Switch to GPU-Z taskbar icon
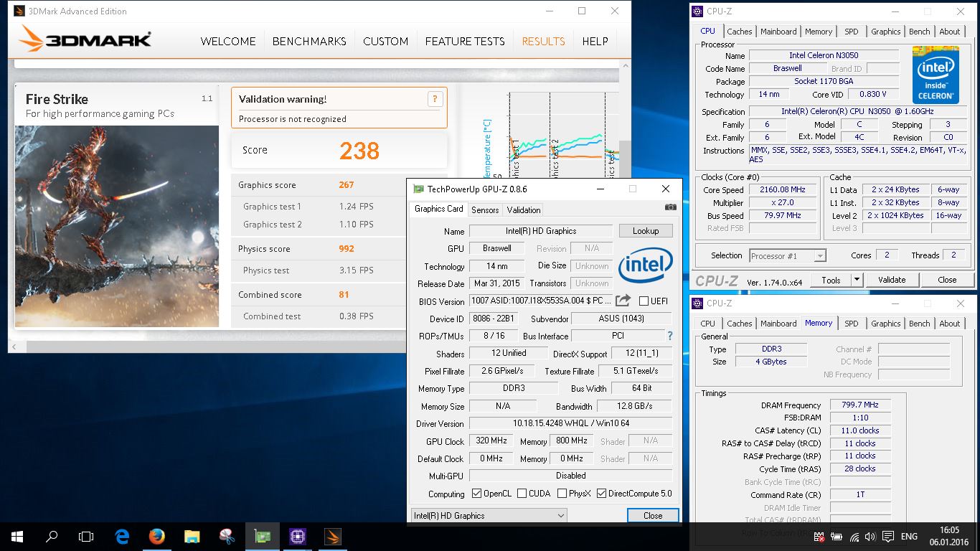 click(262, 536)
